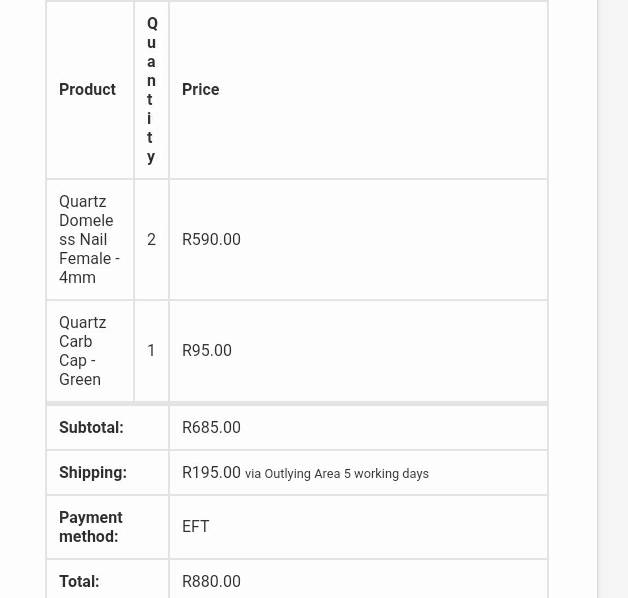Viewport: 628px width, 598px height.
Task: Click the Quantity column header
Action: pos(151,90)
